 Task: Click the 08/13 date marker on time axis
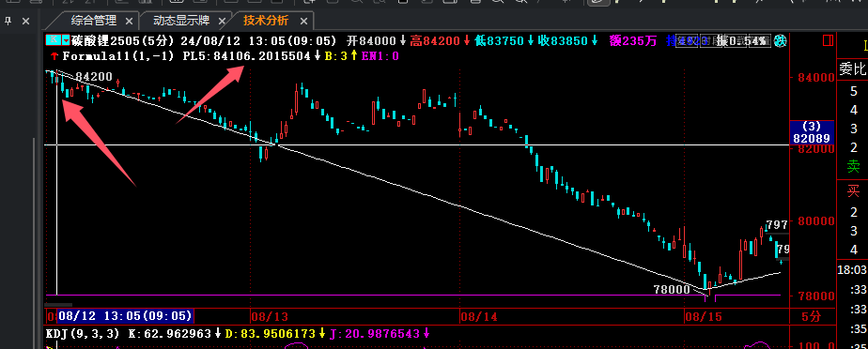270,317
